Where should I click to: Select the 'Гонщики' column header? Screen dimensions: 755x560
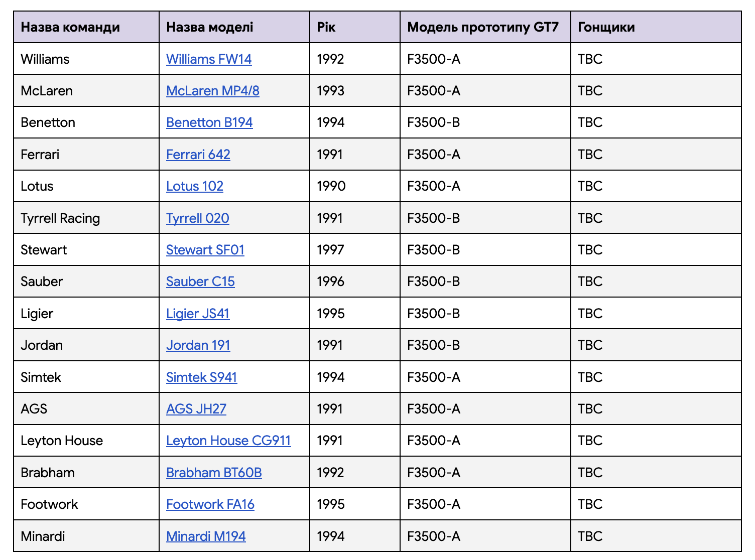click(x=656, y=27)
